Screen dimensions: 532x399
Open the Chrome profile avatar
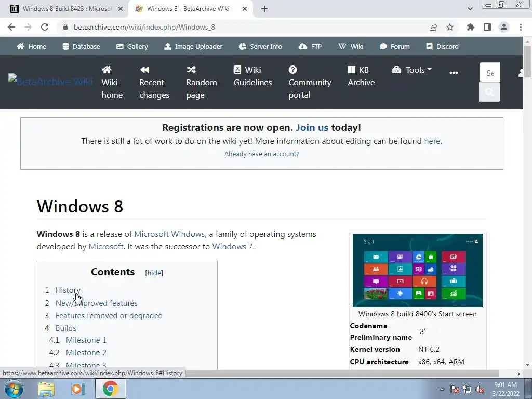(504, 27)
